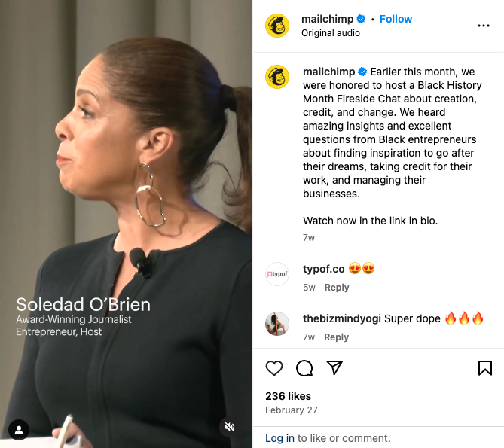Open typof.co profile avatar
This screenshot has width=504, height=448.
[x=277, y=274]
